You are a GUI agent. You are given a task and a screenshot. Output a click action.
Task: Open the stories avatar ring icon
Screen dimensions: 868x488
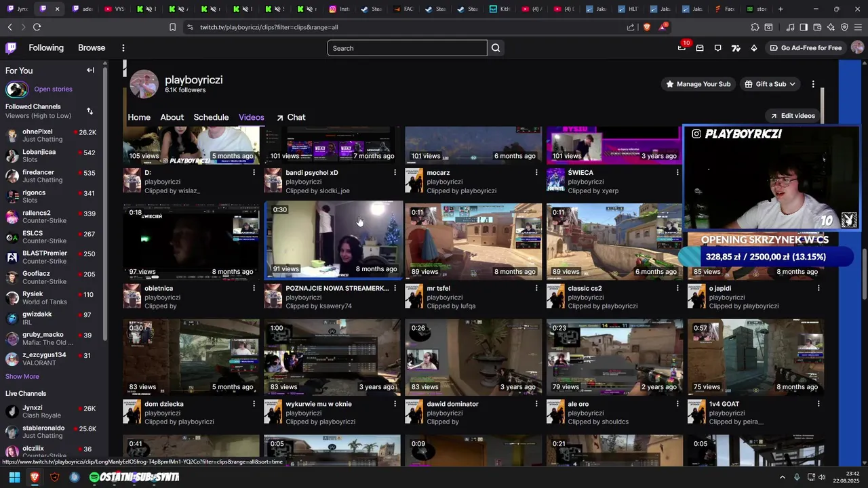(x=17, y=89)
